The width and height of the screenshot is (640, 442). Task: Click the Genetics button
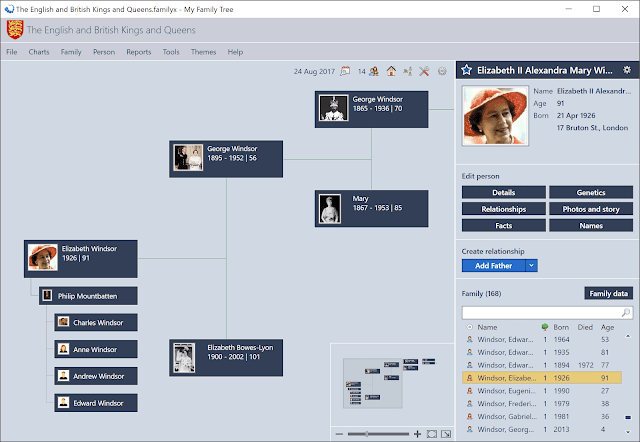tap(591, 192)
